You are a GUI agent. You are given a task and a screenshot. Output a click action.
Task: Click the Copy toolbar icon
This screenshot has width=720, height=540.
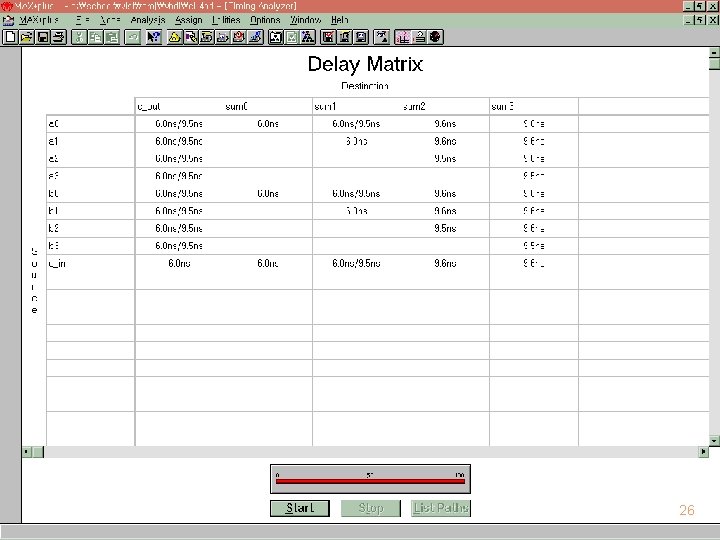click(96, 37)
